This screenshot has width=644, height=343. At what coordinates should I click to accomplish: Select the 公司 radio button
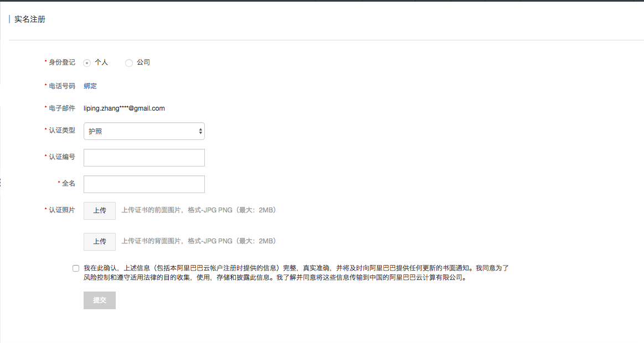pyautogui.click(x=129, y=63)
